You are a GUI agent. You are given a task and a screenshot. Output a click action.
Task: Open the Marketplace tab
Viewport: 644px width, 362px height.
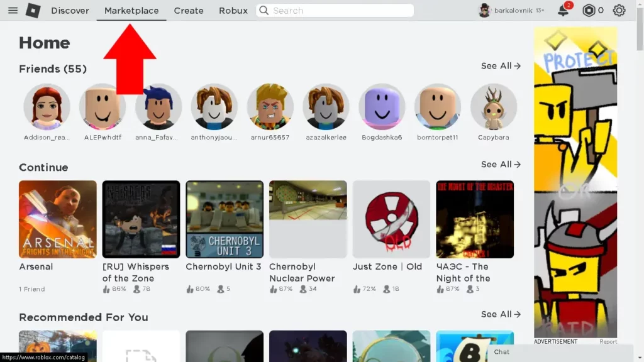tap(131, 10)
